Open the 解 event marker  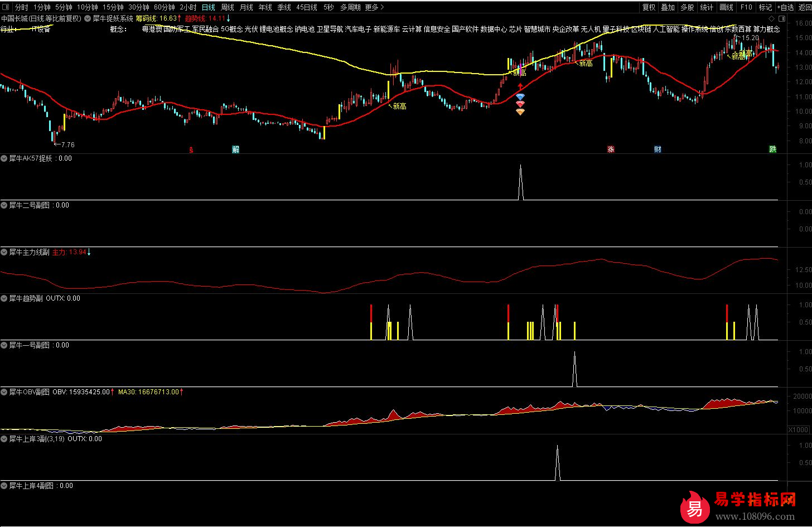point(235,149)
